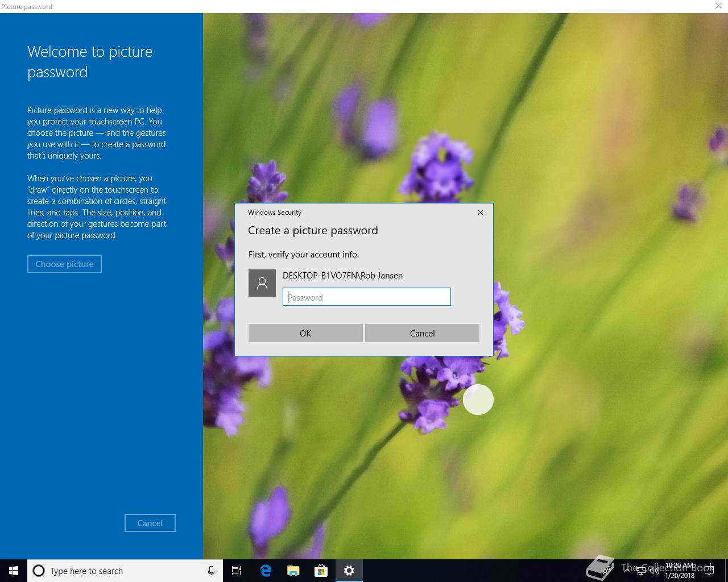Open the Windows Start menu
Screen dimensions: 728x582
14,571
